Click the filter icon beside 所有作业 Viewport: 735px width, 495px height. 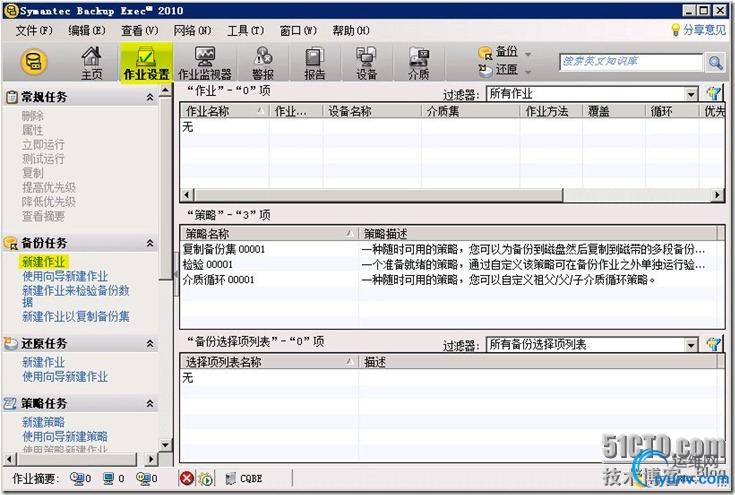click(713, 94)
